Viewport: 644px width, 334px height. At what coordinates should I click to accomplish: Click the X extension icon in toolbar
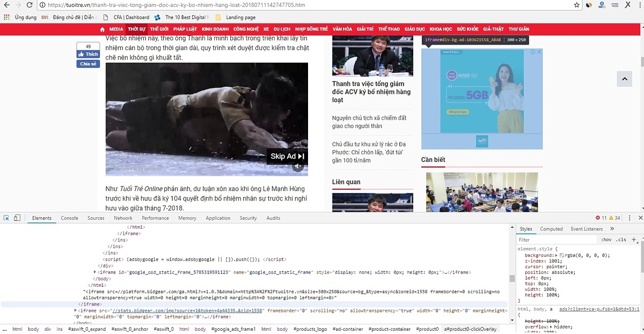(628, 5)
